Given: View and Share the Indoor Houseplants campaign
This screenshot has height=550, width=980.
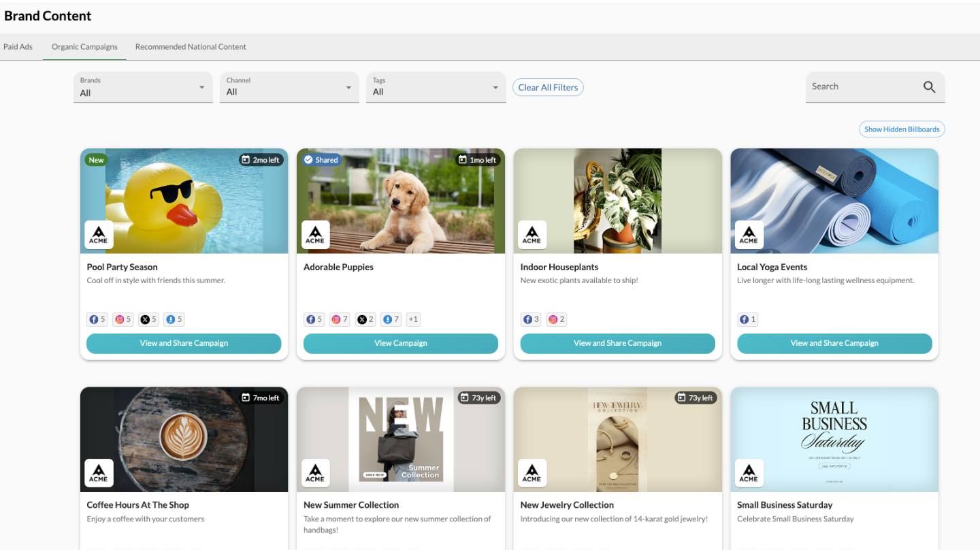Looking at the screenshot, I should [x=617, y=343].
